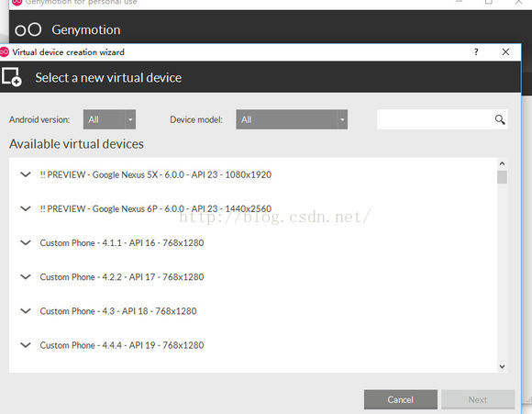Expand Custom Phone 4.1.1 API 16 entry
This screenshot has height=414, width=532.
26,243
